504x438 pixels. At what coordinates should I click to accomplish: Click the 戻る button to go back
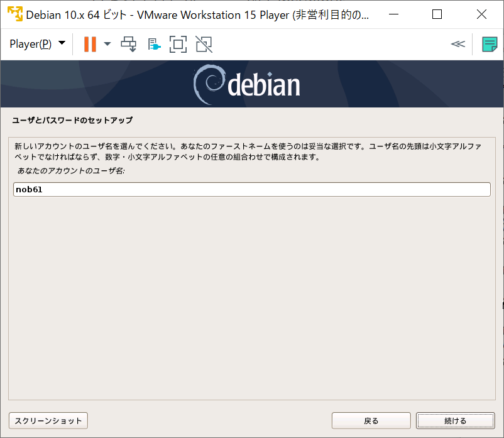[371, 420]
